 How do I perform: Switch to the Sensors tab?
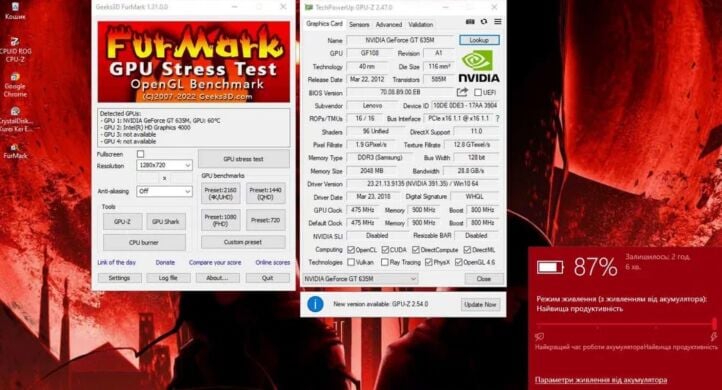click(x=359, y=24)
